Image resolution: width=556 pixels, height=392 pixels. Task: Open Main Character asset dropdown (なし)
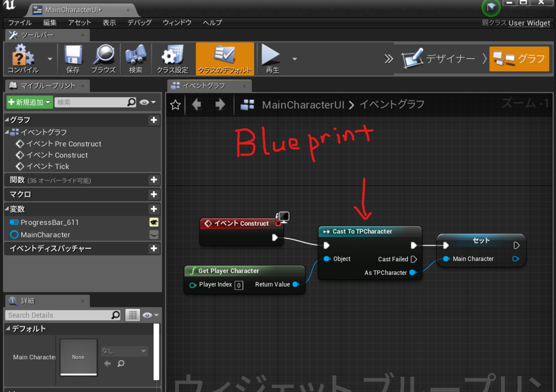pyautogui.click(x=124, y=351)
